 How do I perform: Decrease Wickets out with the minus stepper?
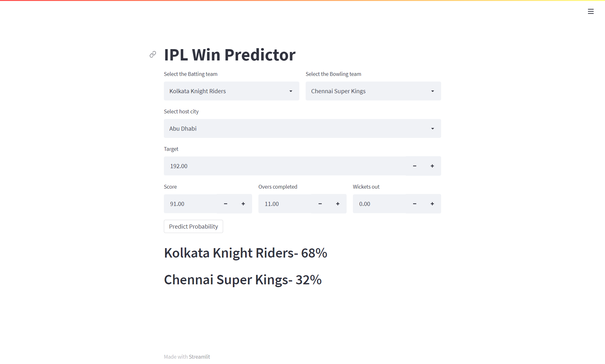pos(414,204)
